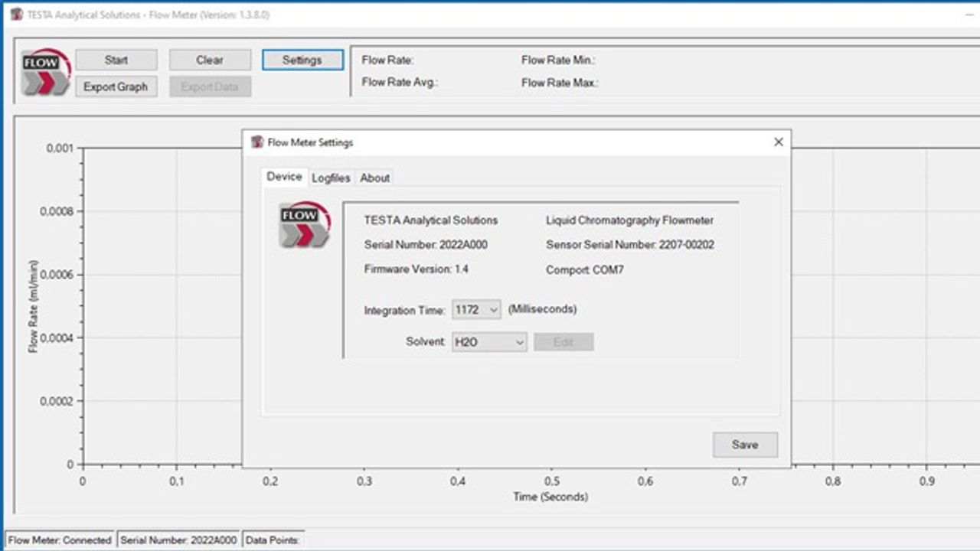Click the Flow Rate Min. label

pyautogui.click(x=558, y=60)
